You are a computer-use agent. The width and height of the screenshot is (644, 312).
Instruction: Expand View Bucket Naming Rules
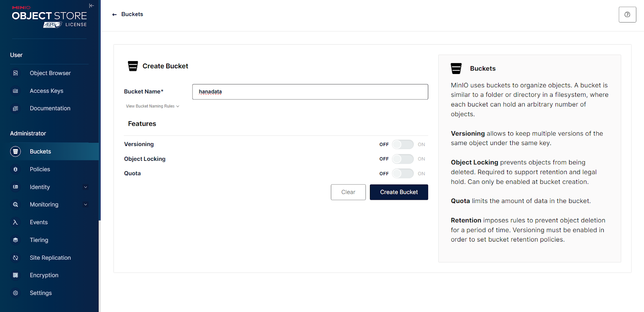coord(153,106)
